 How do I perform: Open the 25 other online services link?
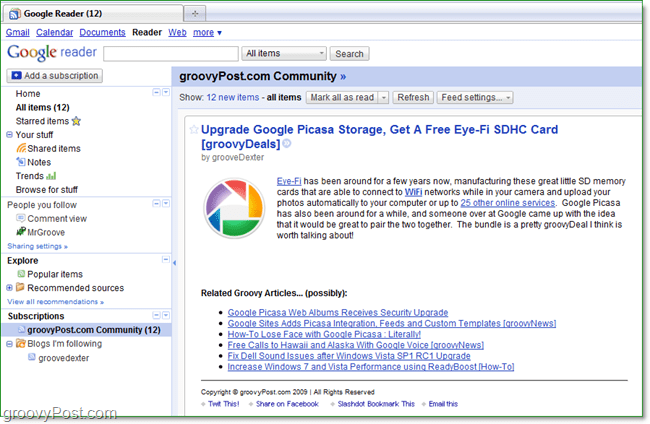click(x=507, y=203)
